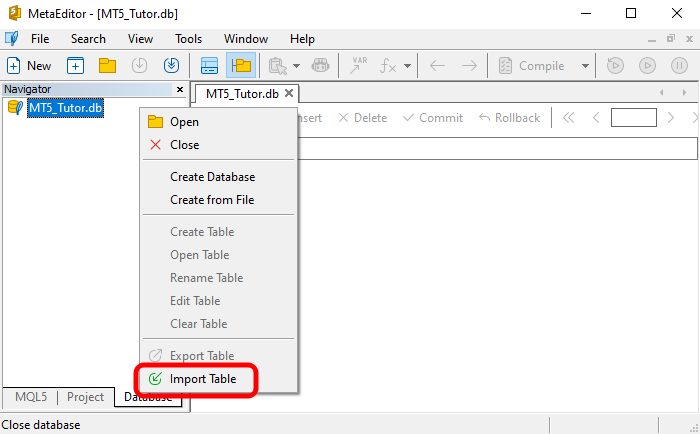The height and width of the screenshot is (434, 700).
Task: Click the next record arrow
Action: [671, 117]
